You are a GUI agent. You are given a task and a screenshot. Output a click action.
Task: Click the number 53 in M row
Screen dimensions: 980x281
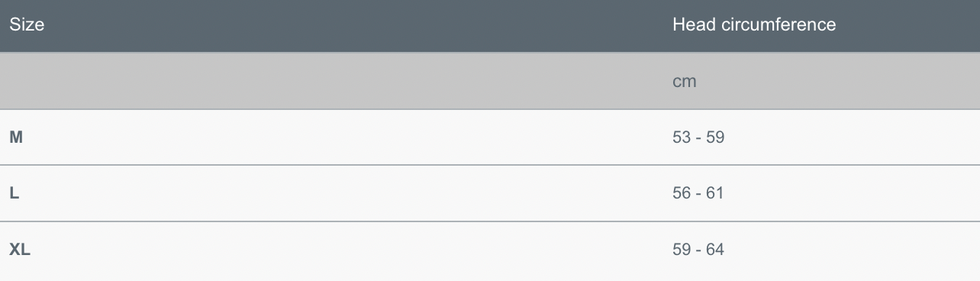click(x=681, y=137)
